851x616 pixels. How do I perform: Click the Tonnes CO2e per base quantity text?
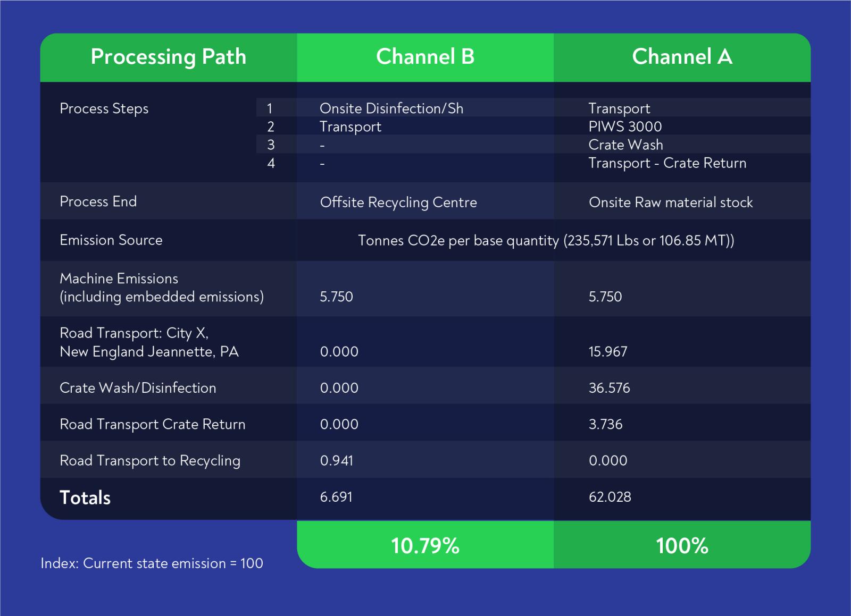click(546, 240)
